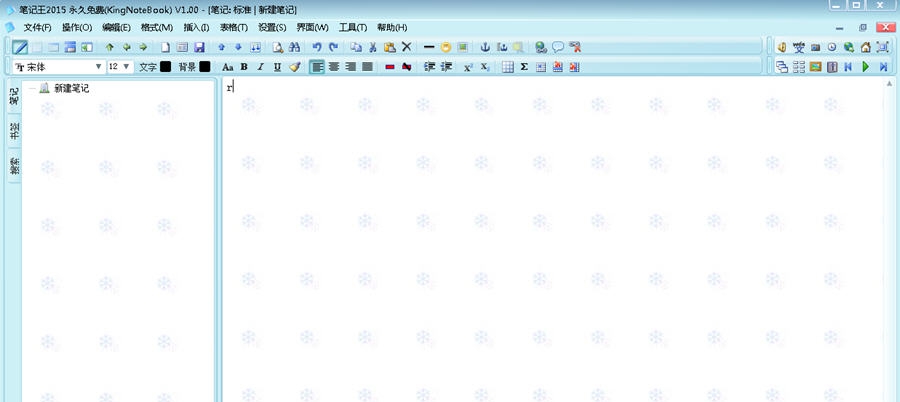Viewport: 900px width, 402px height.
Task: Insert anchor bookmark icon
Action: tap(485, 47)
